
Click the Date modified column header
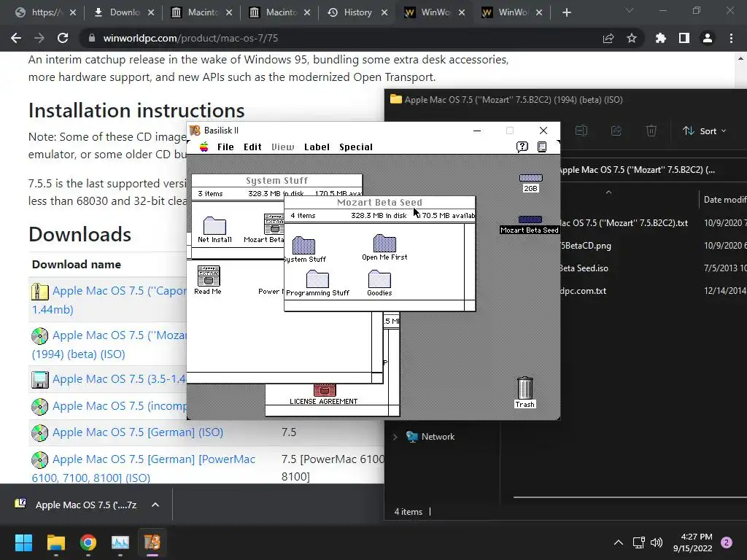pos(724,200)
